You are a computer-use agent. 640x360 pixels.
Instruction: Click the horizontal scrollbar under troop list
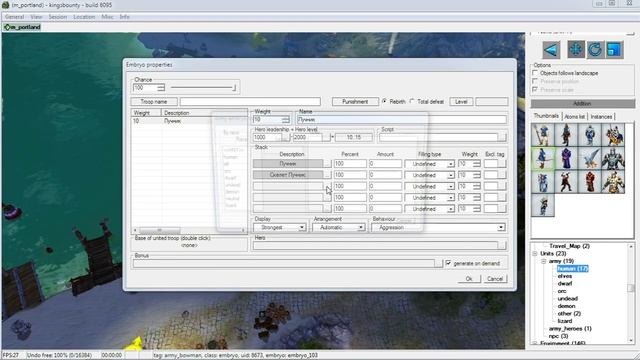[x=190, y=230]
